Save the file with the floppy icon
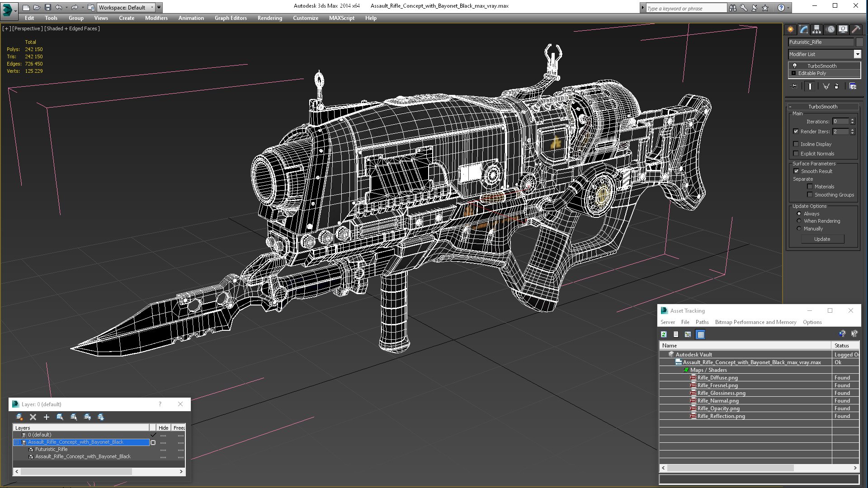868x488 pixels. (x=47, y=7)
